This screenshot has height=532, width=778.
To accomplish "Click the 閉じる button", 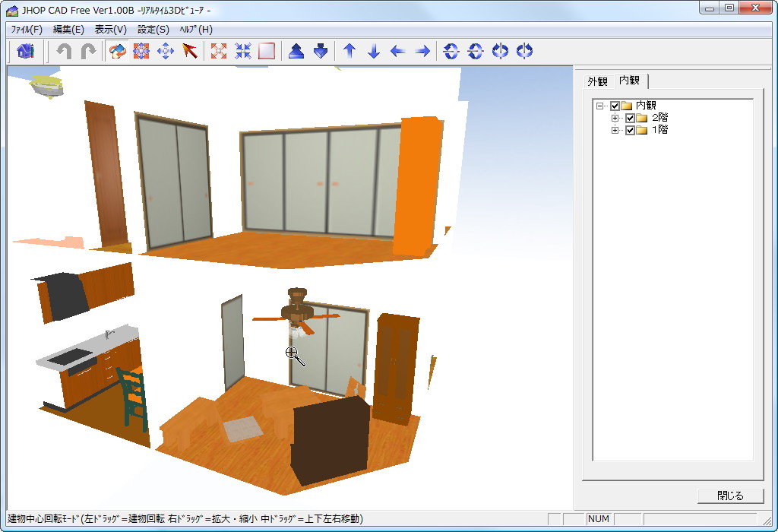I will click(x=730, y=496).
